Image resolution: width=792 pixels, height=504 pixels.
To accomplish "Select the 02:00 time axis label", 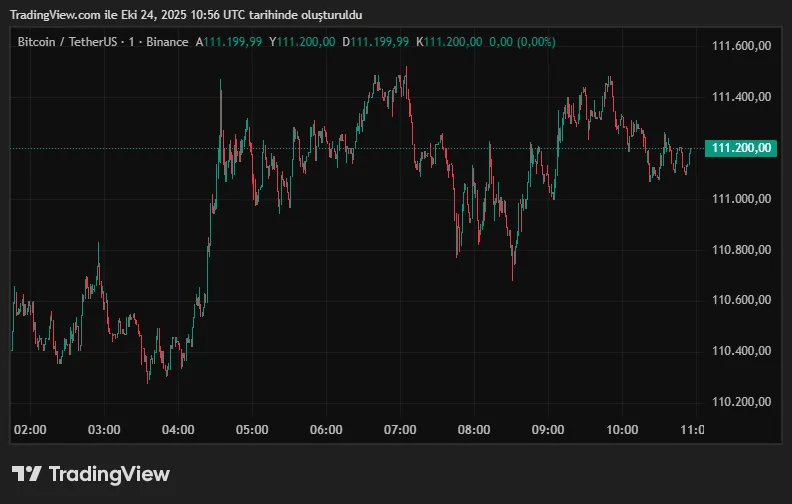I will 31,429.
